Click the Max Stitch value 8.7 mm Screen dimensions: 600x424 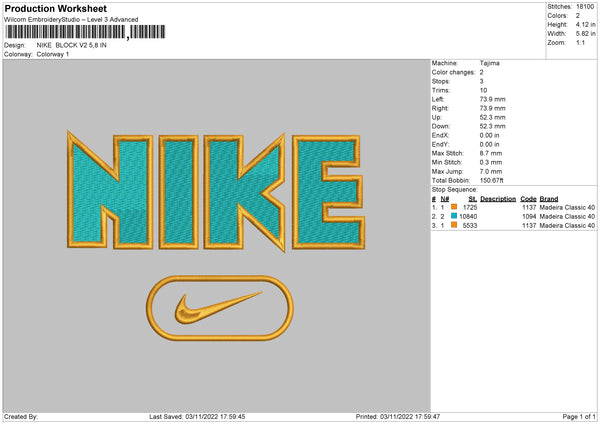tap(491, 153)
